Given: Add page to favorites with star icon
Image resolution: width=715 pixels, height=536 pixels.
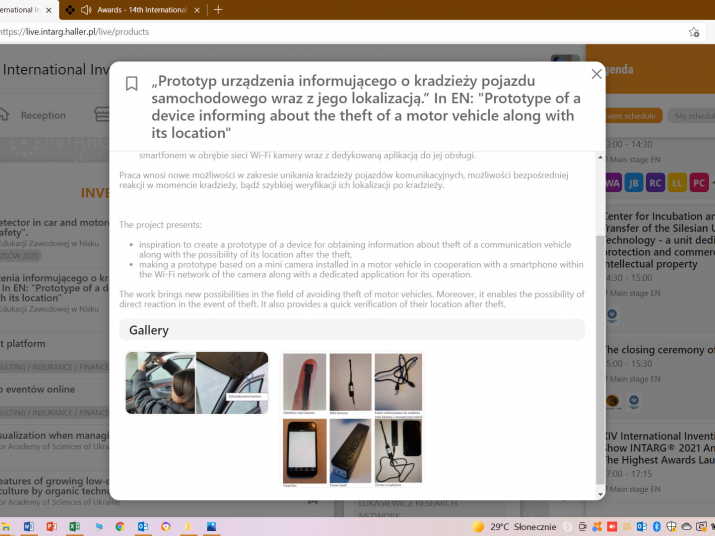Looking at the screenshot, I should [694, 32].
